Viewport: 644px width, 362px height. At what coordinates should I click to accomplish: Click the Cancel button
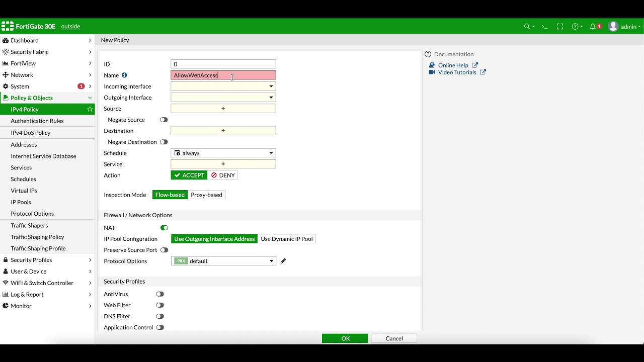(x=394, y=338)
